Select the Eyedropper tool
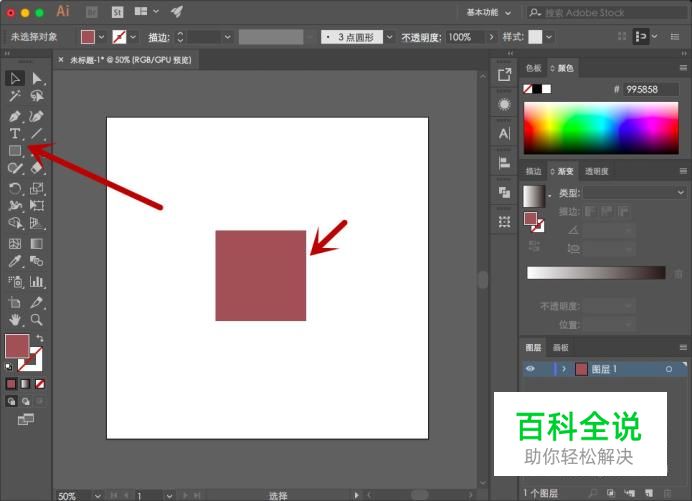The width and height of the screenshot is (692, 501). (x=15, y=260)
